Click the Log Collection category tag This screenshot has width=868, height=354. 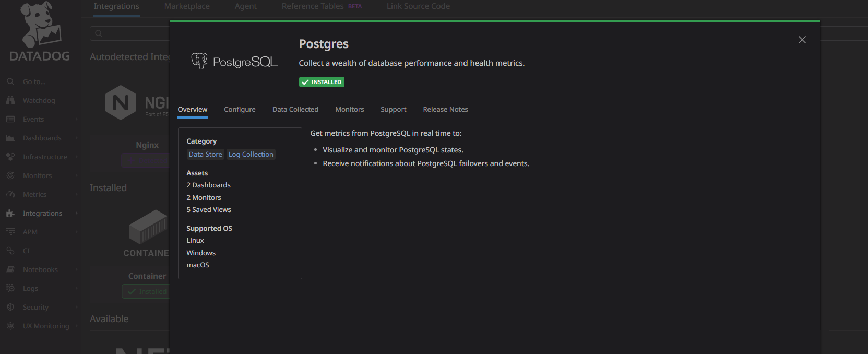(x=251, y=154)
